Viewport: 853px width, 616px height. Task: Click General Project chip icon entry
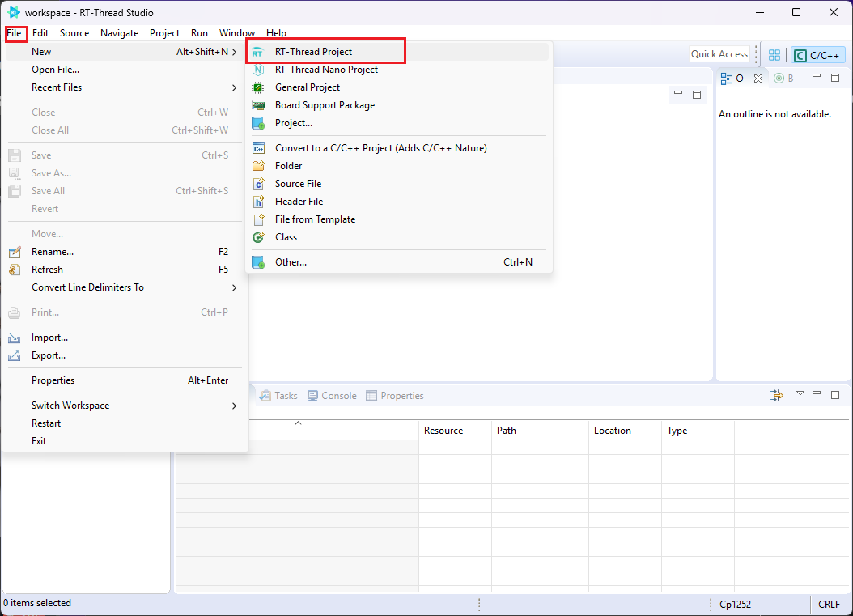(x=307, y=87)
